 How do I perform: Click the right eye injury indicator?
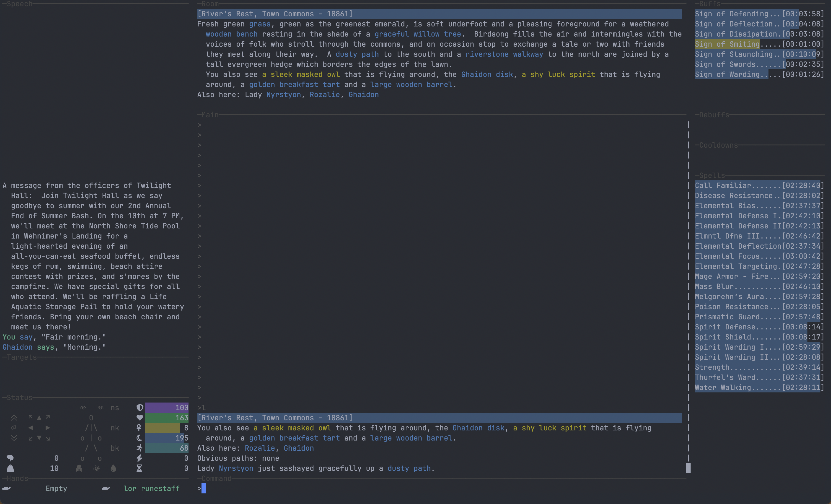tap(101, 408)
